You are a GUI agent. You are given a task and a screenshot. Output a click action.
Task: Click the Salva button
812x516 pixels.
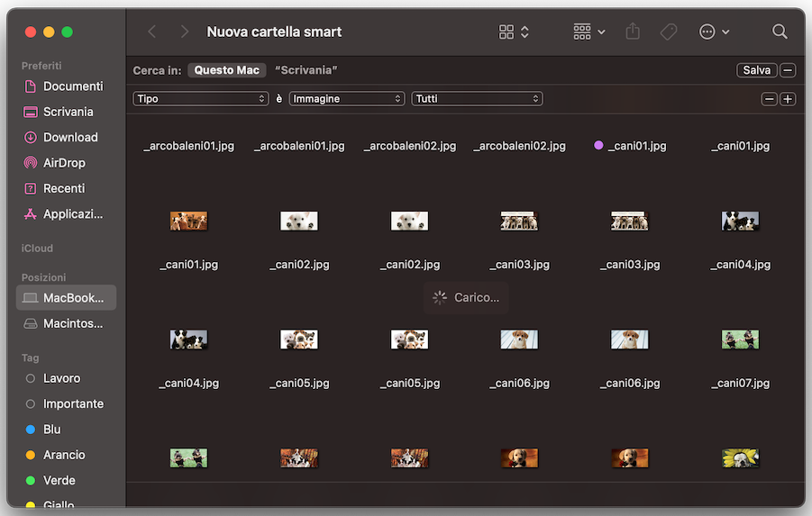click(757, 70)
